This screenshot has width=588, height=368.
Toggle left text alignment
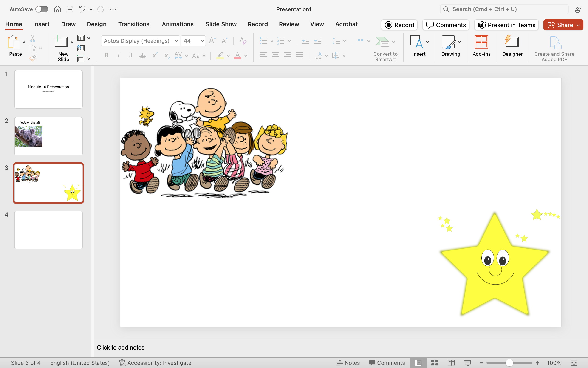263,55
